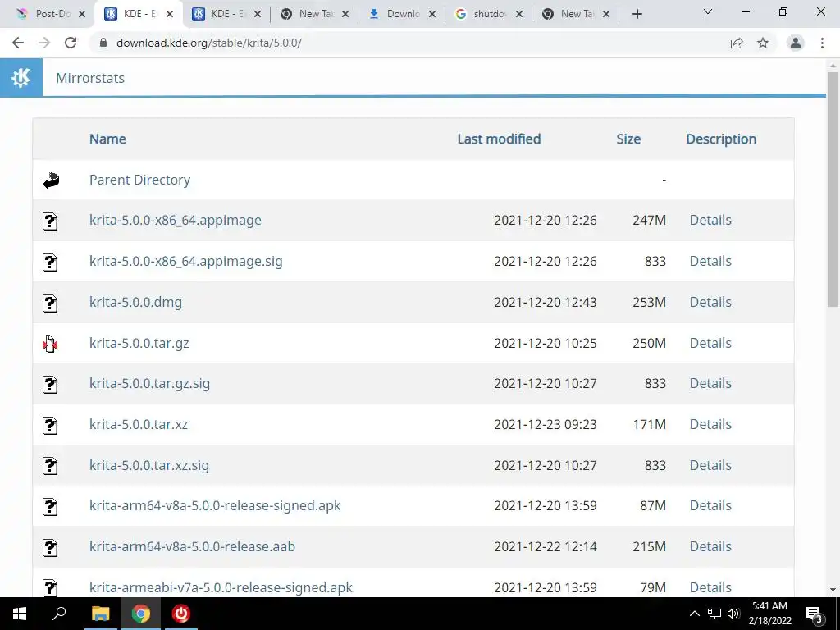Open the volume tray icon
Screen dimensions: 840x630
733,614
